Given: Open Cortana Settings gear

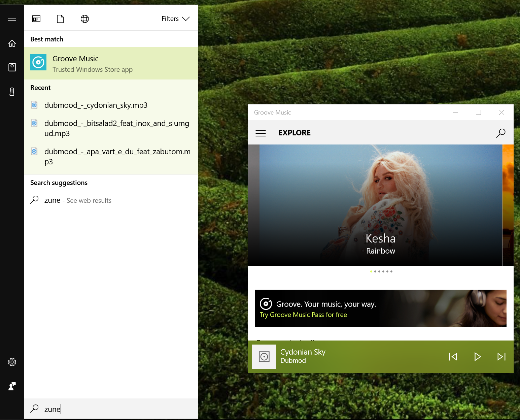Looking at the screenshot, I should [12, 362].
